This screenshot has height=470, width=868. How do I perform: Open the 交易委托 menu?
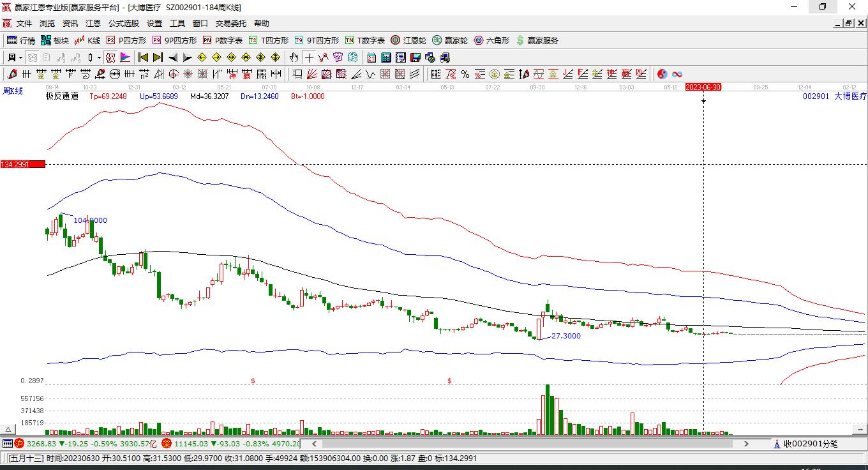[230, 23]
